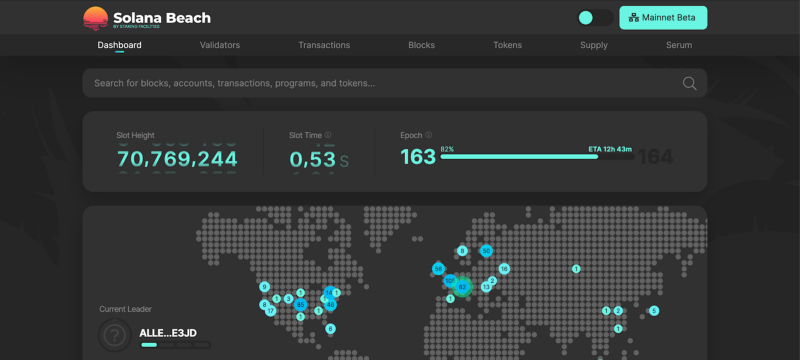Click the ETA 12h 43m label

pos(610,149)
